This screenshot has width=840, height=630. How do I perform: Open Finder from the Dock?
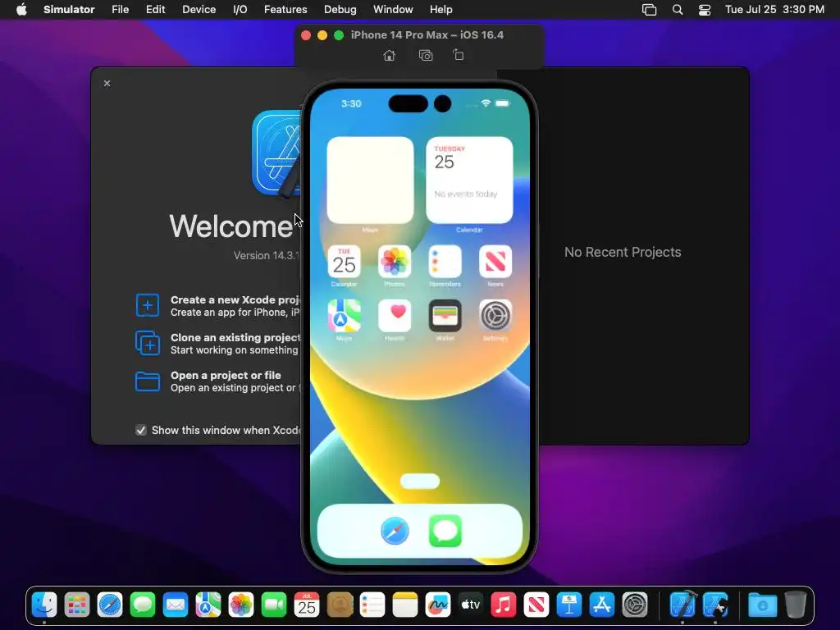(x=44, y=605)
